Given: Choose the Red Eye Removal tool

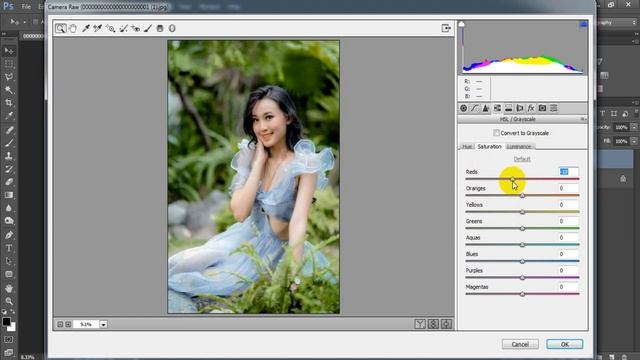Looking at the screenshot, I should click(x=136, y=28).
